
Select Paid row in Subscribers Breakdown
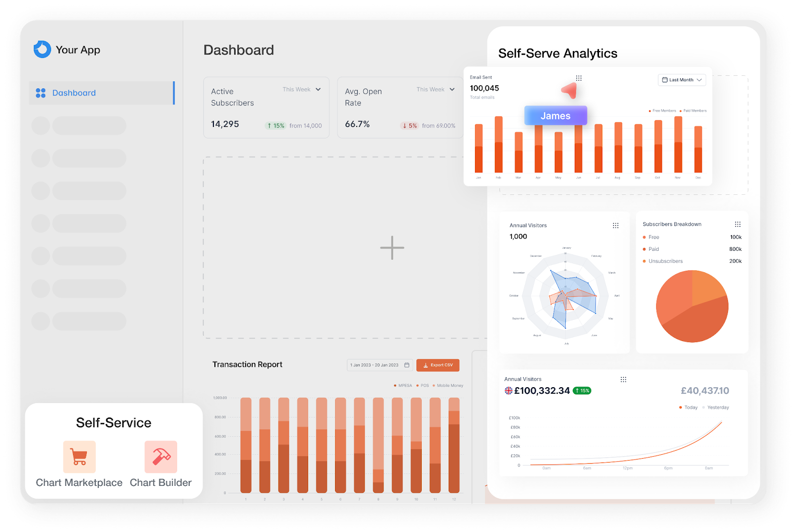point(692,249)
